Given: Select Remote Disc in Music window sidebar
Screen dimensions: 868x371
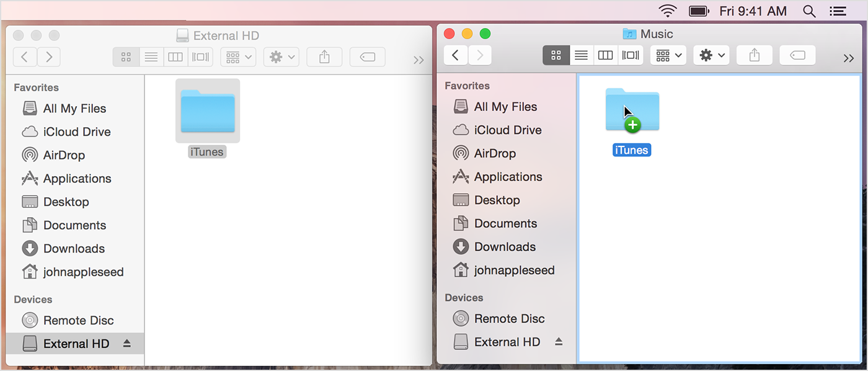Looking at the screenshot, I should point(507,319).
